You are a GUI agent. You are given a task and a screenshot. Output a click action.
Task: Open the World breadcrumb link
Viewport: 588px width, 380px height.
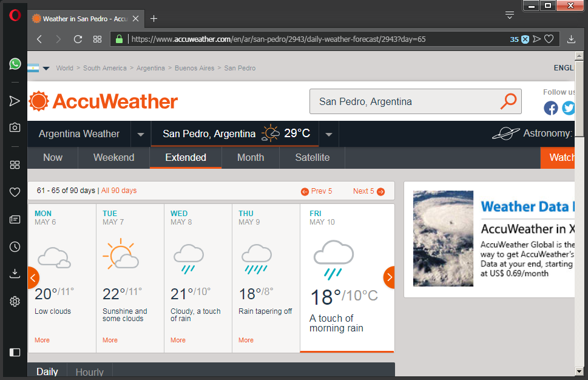[64, 68]
